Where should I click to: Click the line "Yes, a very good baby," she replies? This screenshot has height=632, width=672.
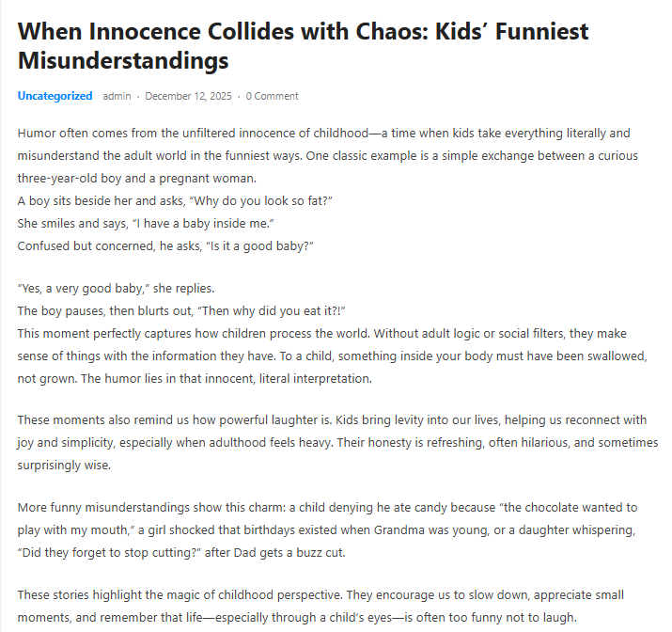tap(116, 289)
